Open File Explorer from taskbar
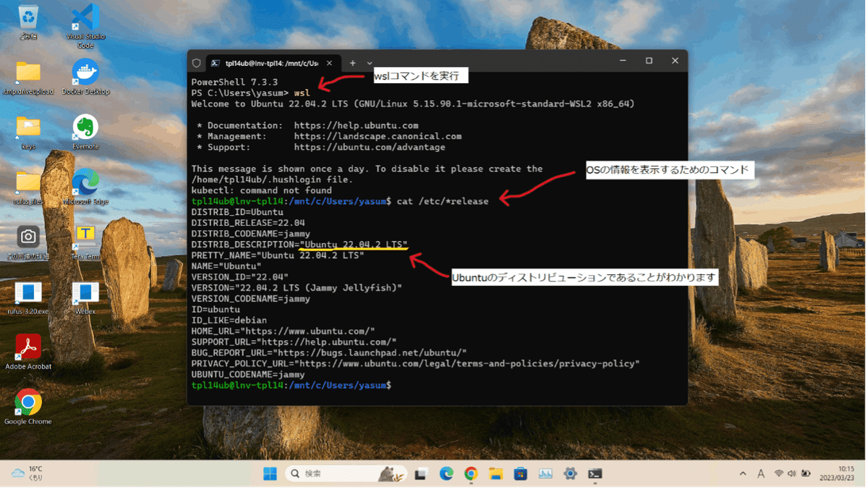 point(495,473)
